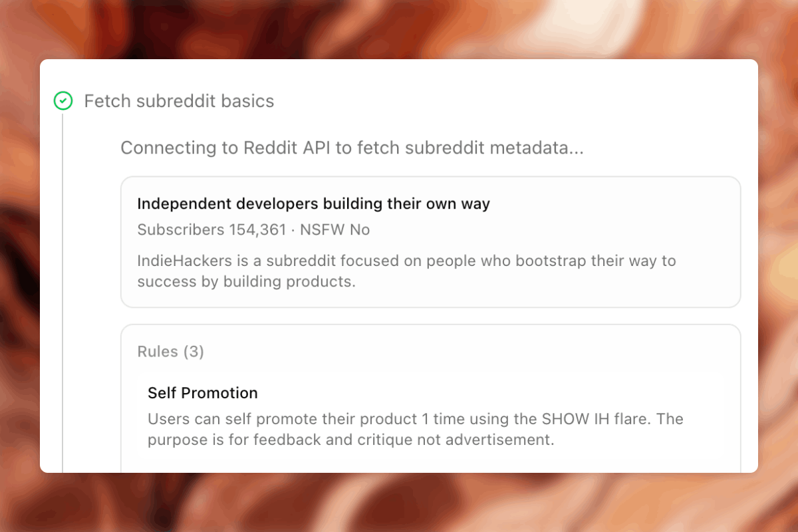Select the Self Promotion rule entry

coord(203,393)
